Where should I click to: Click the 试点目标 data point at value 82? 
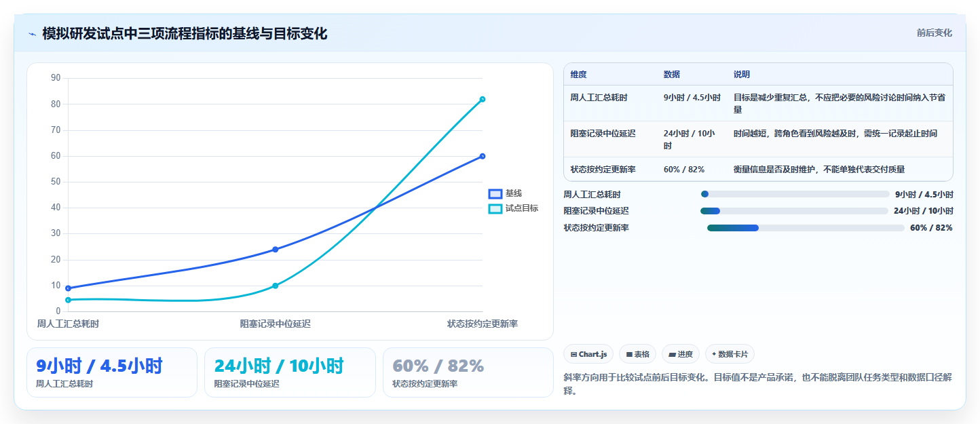coord(483,99)
